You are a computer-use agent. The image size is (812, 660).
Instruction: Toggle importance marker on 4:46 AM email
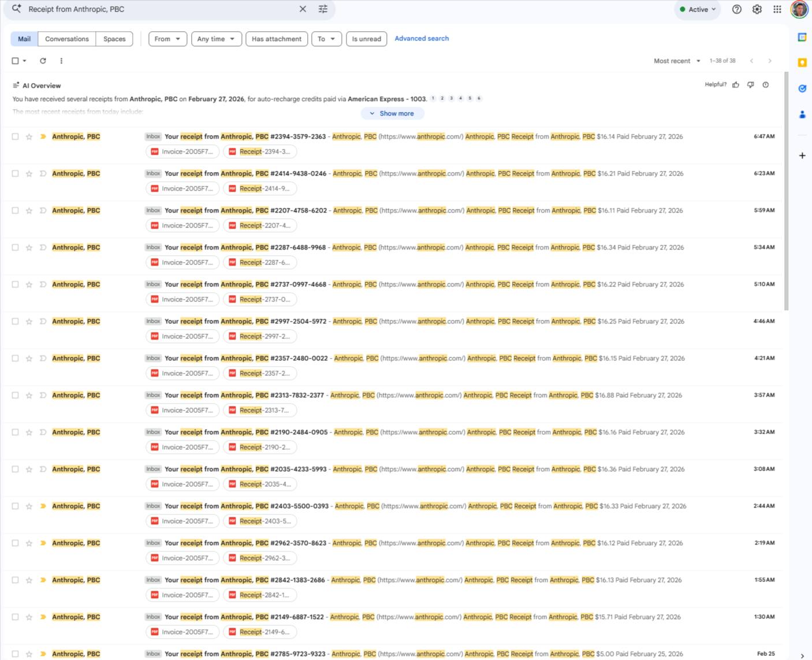43,322
